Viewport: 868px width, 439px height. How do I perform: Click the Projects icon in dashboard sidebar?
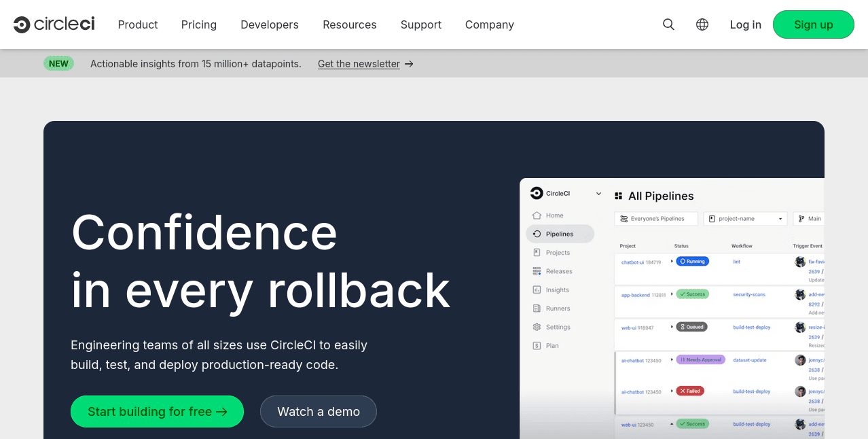pos(537,252)
